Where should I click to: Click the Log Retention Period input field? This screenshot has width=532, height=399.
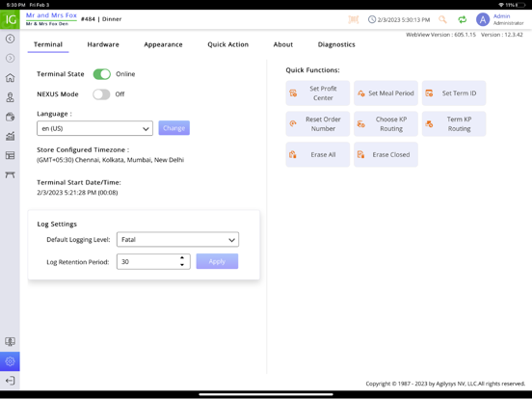153,261
